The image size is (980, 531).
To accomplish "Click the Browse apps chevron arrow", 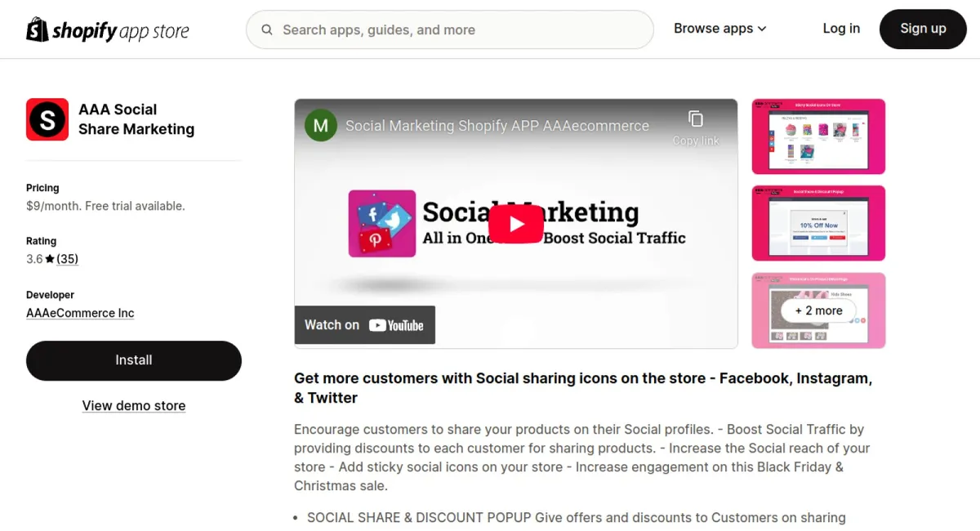I will point(762,29).
